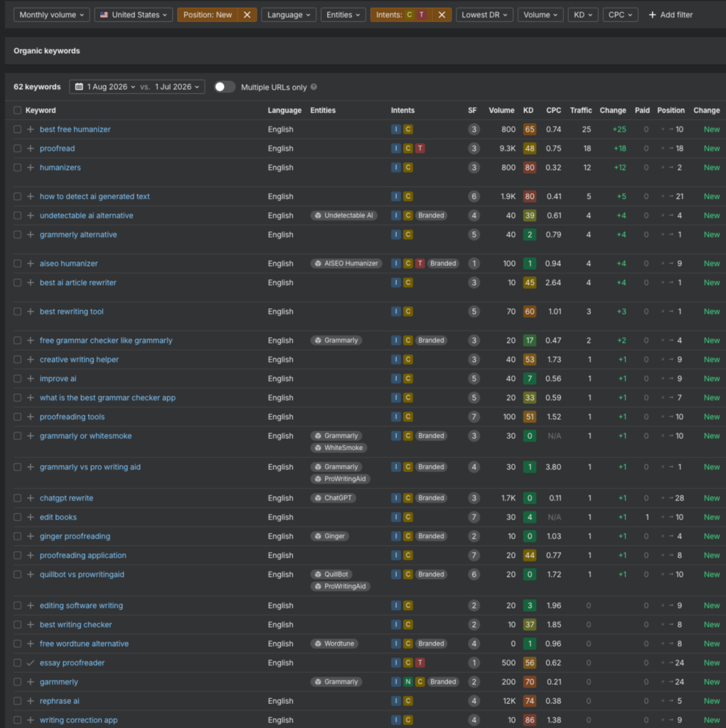Expand the undetectable ai alternative row
Screen dimensions: 726x728
coord(31,215)
